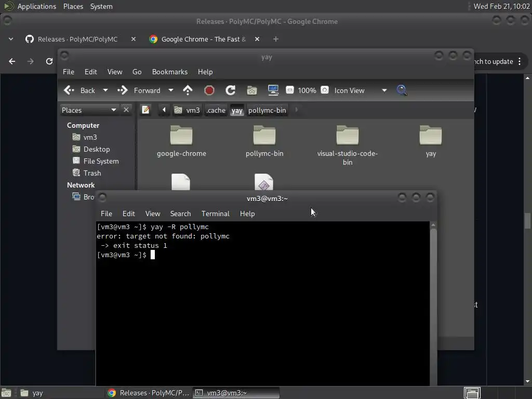The width and height of the screenshot is (532, 399).
Task: Select the pollymc-bin folder icon
Action: click(264, 135)
